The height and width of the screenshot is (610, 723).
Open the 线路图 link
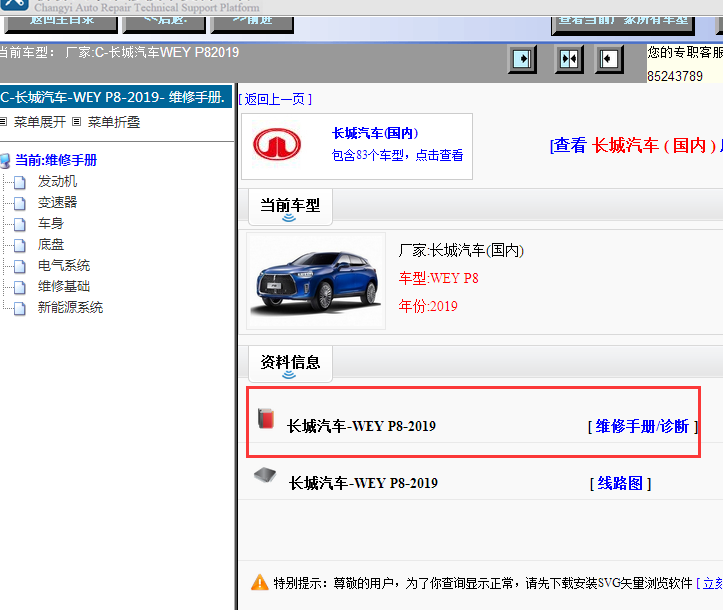pos(620,483)
